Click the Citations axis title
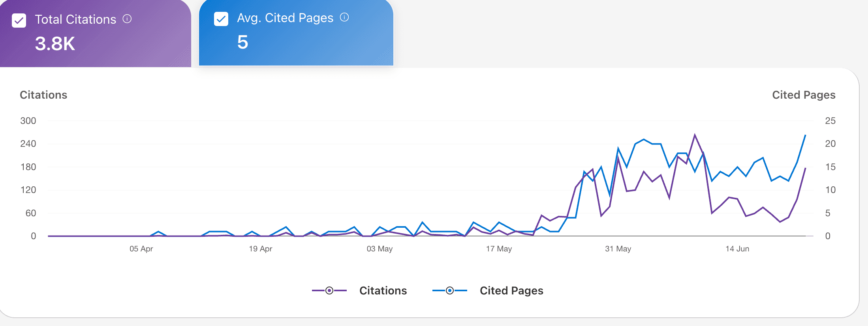The height and width of the screenshot is (326, 868). click(43, 95)
